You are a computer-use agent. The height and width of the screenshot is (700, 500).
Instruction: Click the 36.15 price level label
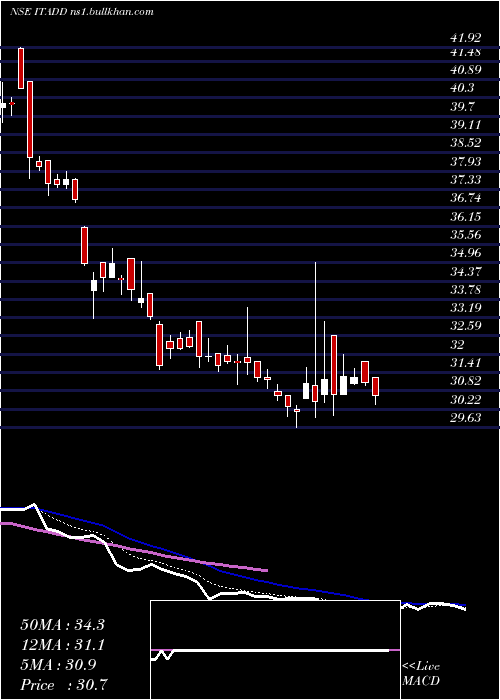pyautogui.click(x=465, y=217)
